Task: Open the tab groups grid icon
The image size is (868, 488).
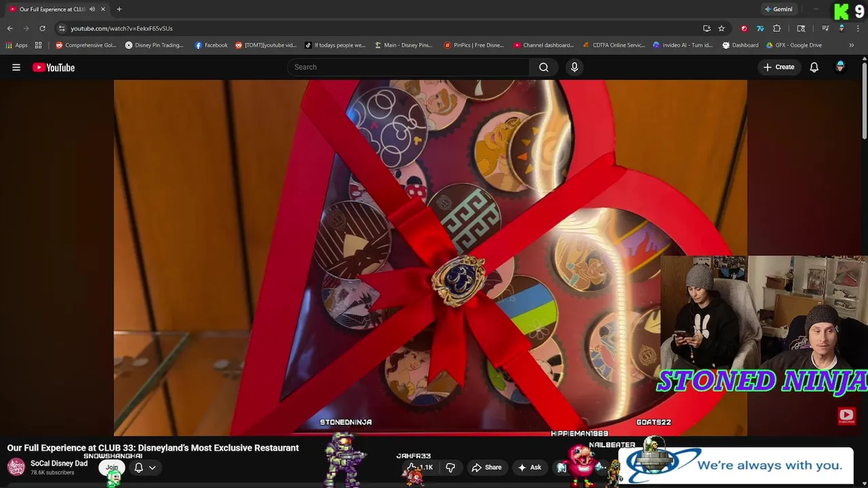Action: (39, 45)
